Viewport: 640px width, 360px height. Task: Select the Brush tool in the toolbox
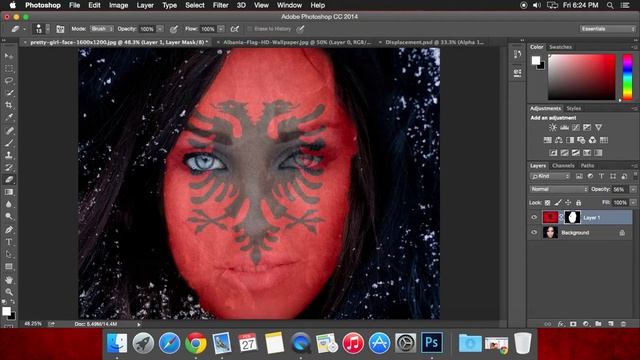9,143
